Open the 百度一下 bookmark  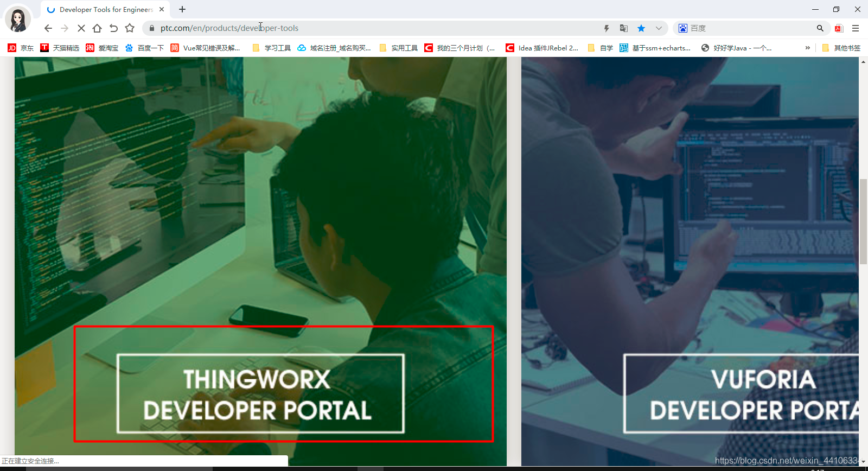(144, 48)
